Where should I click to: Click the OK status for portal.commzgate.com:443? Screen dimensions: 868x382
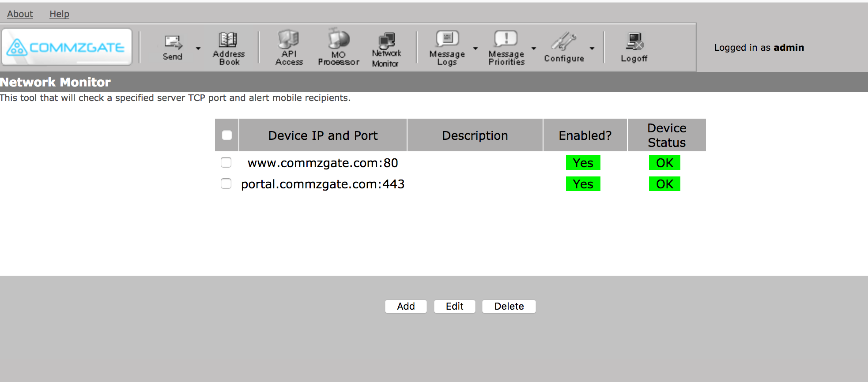[664, 184]
